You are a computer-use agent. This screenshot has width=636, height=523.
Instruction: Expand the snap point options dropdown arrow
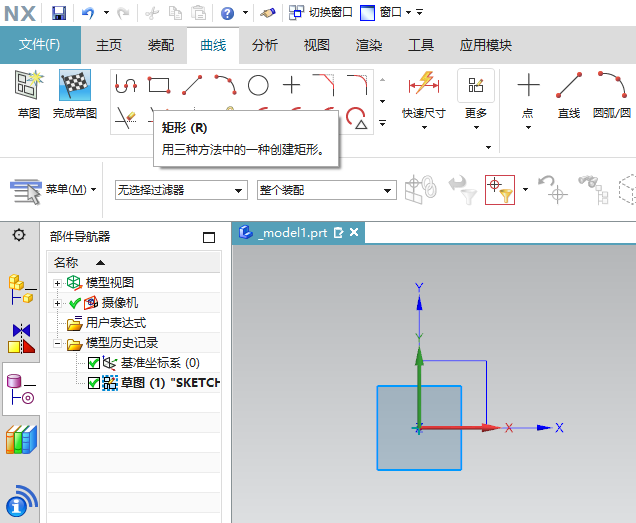pos(525,189)
